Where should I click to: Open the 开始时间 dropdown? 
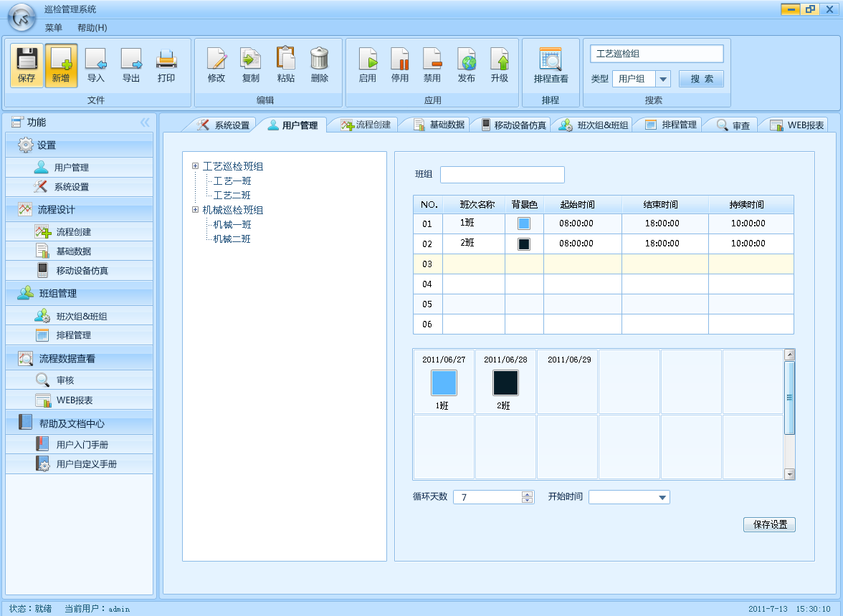point(662,497)
